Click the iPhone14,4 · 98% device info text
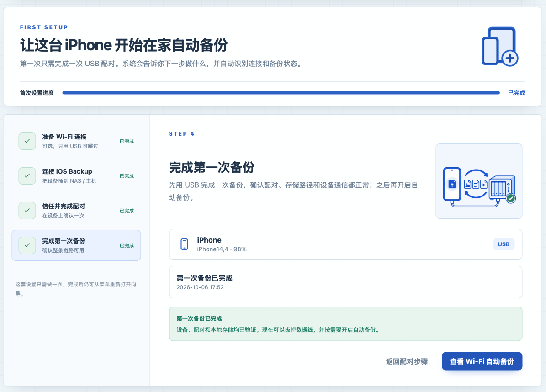Screen dimensions: 546x392 click(x=222, y=249)
